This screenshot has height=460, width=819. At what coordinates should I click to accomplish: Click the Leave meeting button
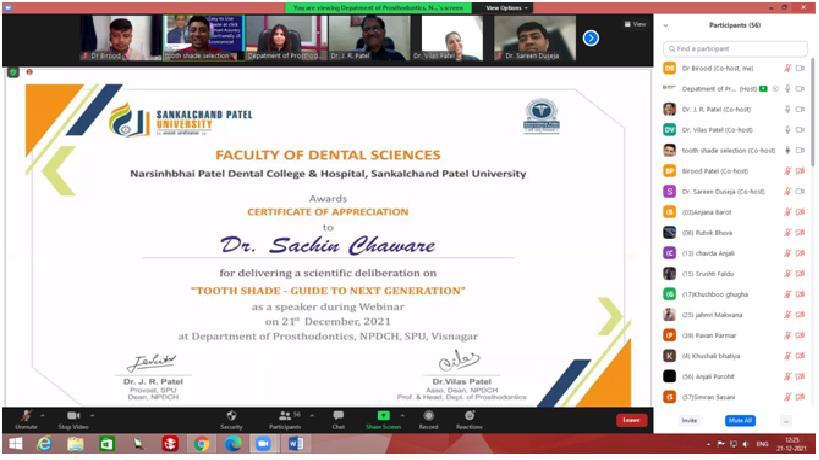(631, 420)
